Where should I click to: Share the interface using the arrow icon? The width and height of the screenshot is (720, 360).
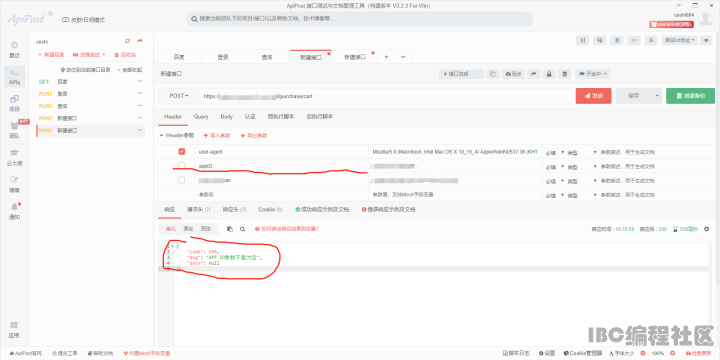click(534, 74)
